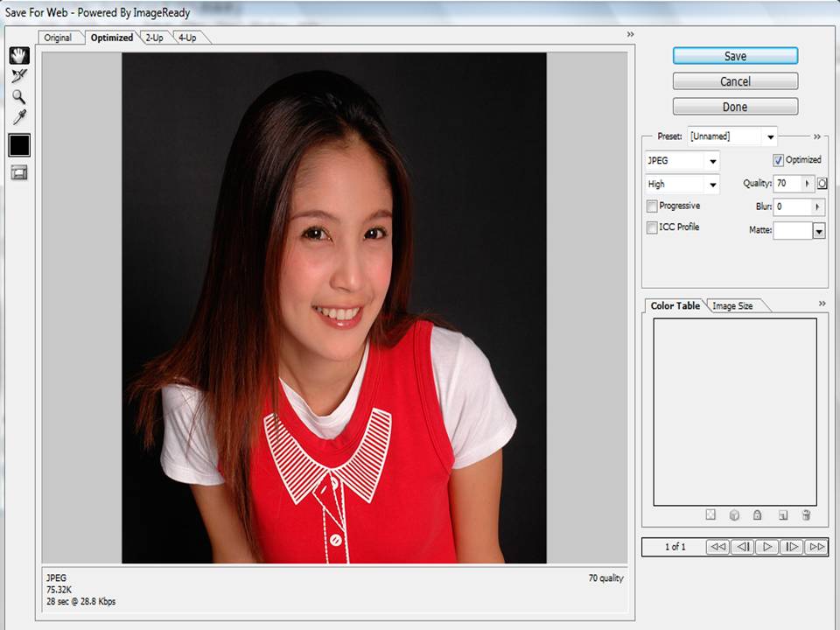Viewport: 840px width, 630px height.
Task: Open the Blur slider arrow
Action: point(817,206)
